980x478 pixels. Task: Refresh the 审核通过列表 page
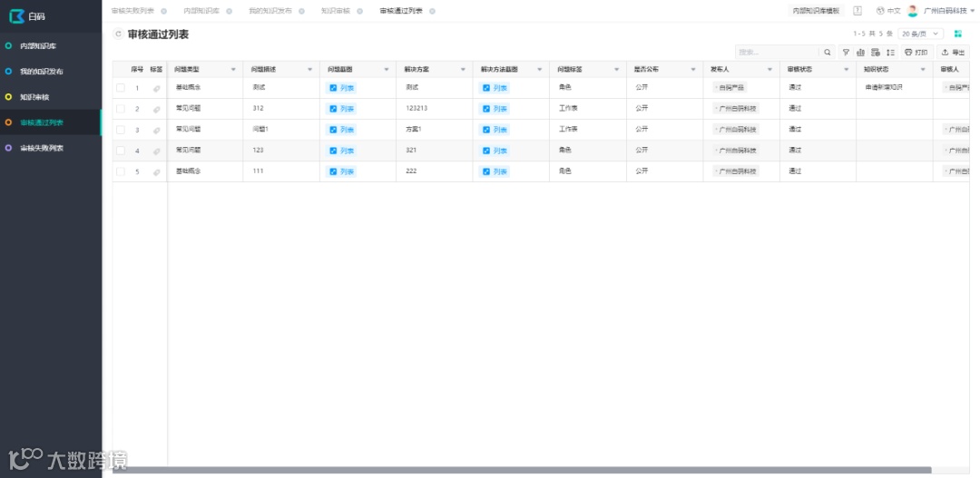(x=117, y=34)
